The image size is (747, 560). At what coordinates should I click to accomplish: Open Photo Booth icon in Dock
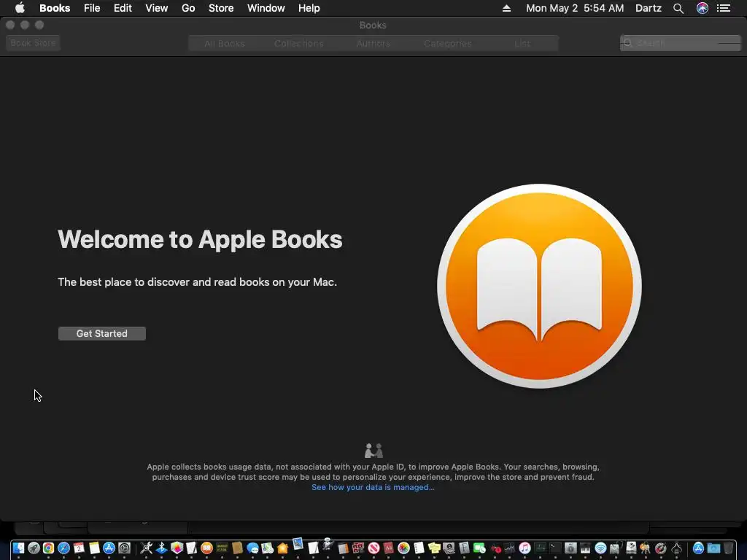(357, 548)
